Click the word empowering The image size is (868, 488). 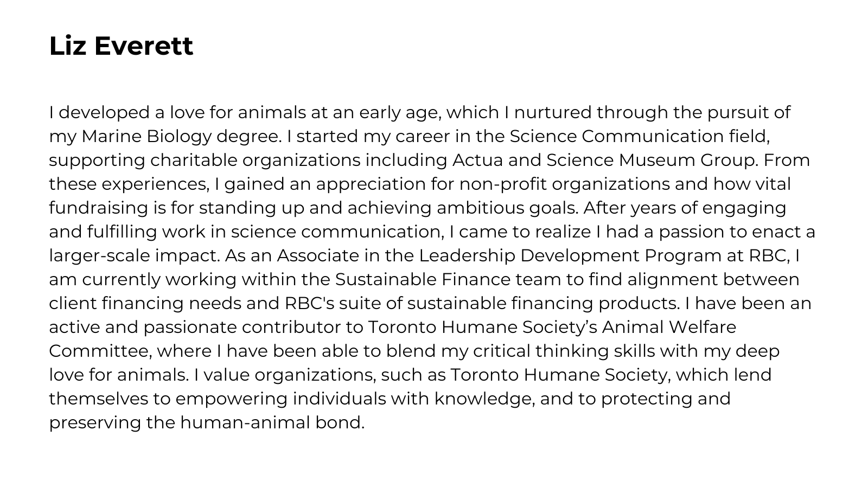(x=232, y=399)
